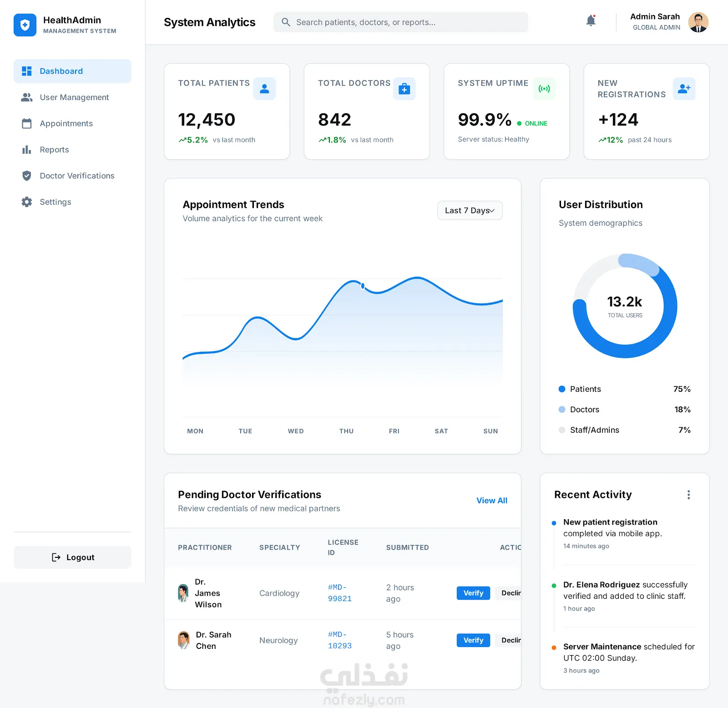Click the Logout button
This screenshot has width=728, height=708.
(x=72, y=557)
